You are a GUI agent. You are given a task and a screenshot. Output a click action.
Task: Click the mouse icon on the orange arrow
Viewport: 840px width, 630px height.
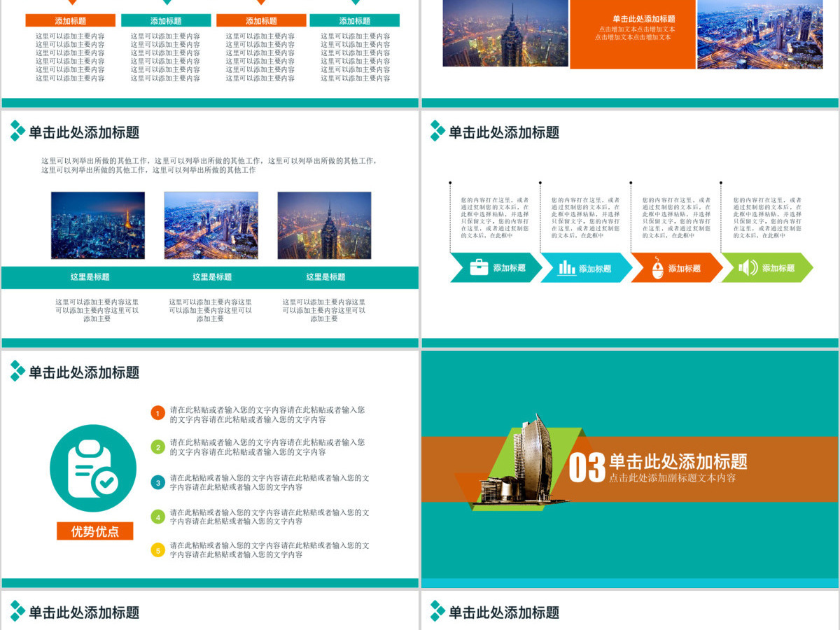tap(657, 268)
